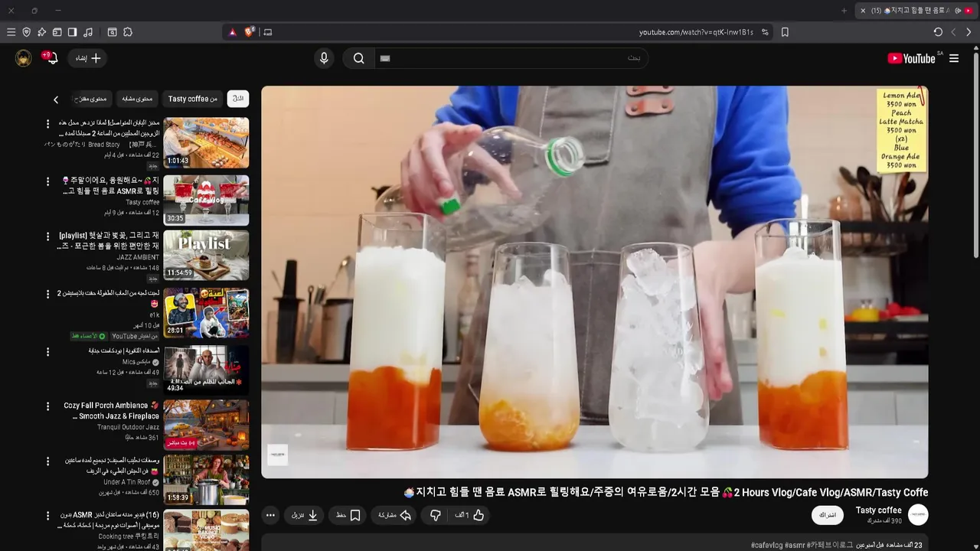Open options menu for Cozy Fall Porch Ambiance
Image resolution: width=980 pixels, height=551 pixels.
(47, 406)
